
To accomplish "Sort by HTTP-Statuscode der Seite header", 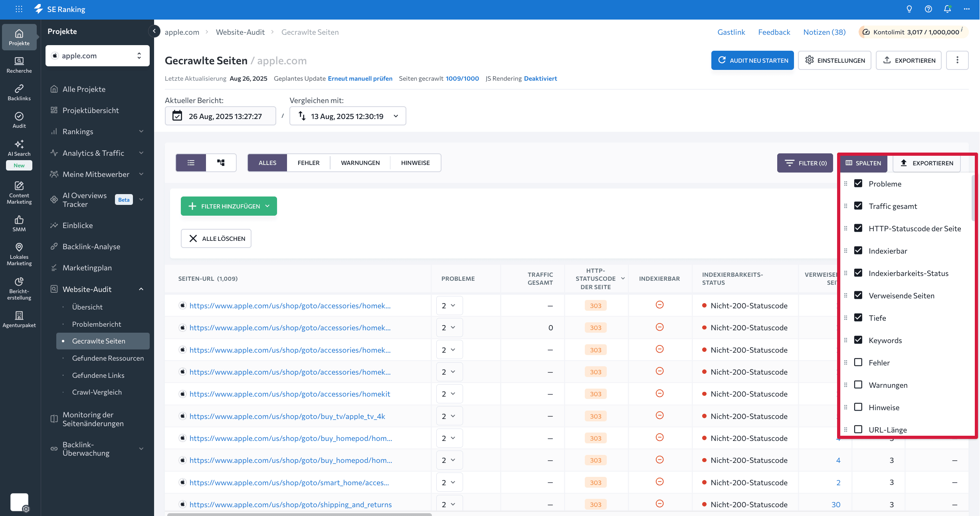I will tap(595, 278).
